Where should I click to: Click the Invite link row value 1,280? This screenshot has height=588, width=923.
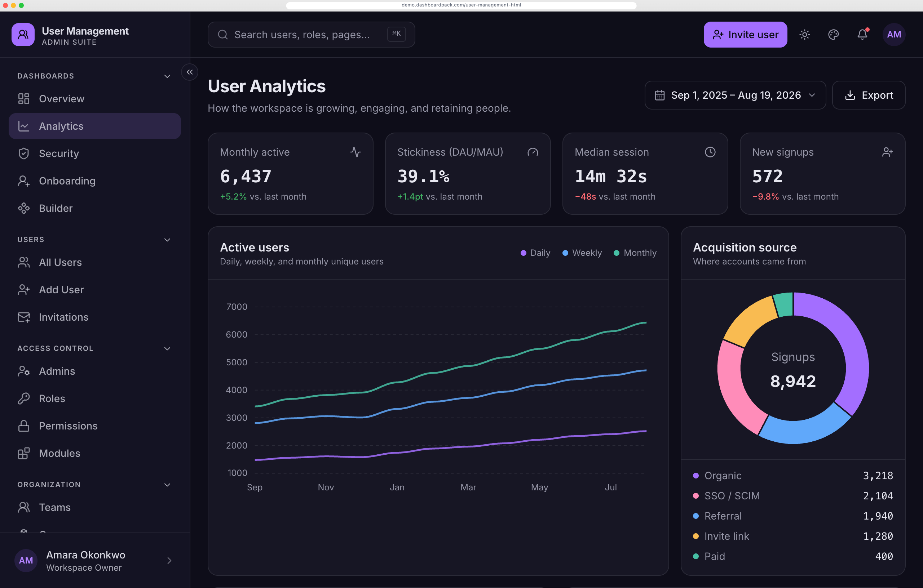(x=878, y=536)
